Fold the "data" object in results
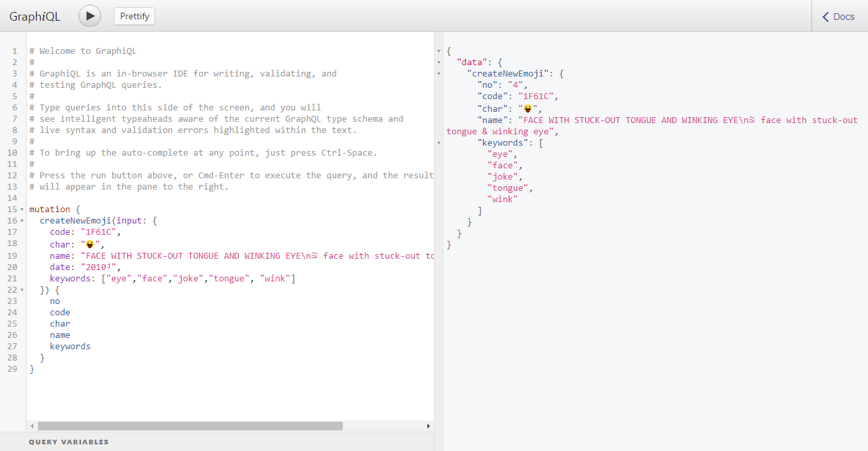 [439, 63]
